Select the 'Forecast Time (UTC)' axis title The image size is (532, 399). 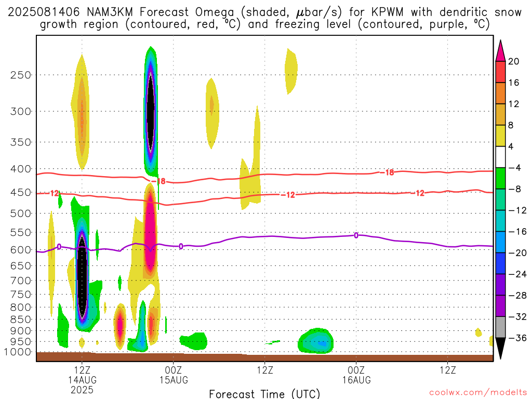pyautogui.click(x=264, y=394)
